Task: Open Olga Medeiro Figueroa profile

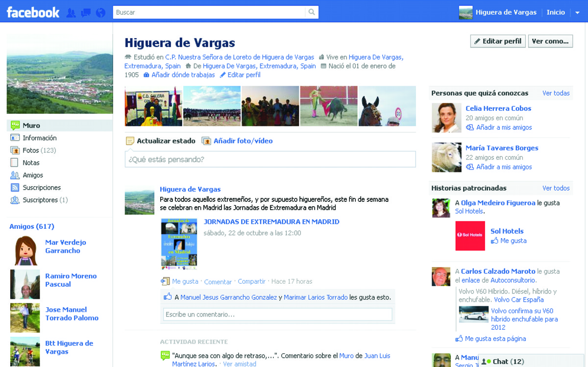Action: point(498,203)
